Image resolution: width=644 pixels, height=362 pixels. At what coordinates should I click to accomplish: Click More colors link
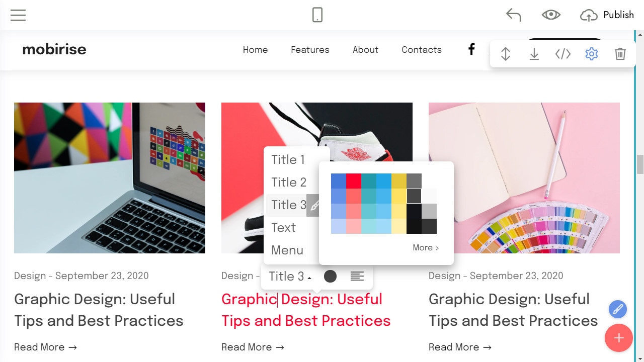click(426, 247)
